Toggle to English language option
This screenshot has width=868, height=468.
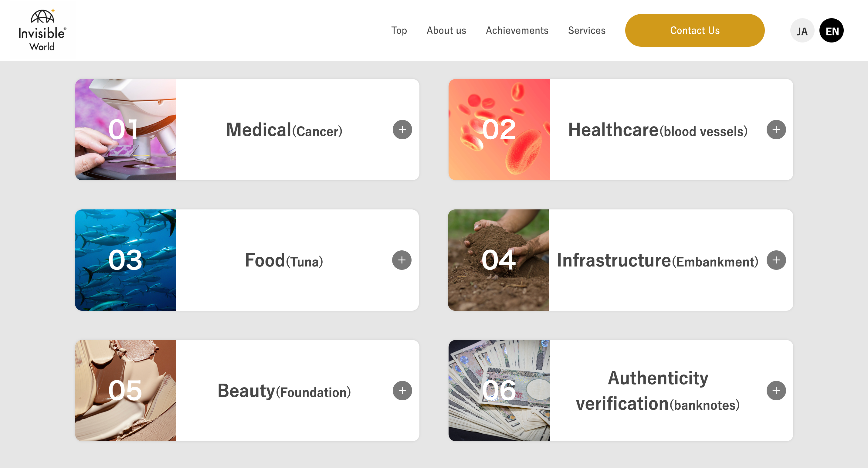(x=831, y=30)
